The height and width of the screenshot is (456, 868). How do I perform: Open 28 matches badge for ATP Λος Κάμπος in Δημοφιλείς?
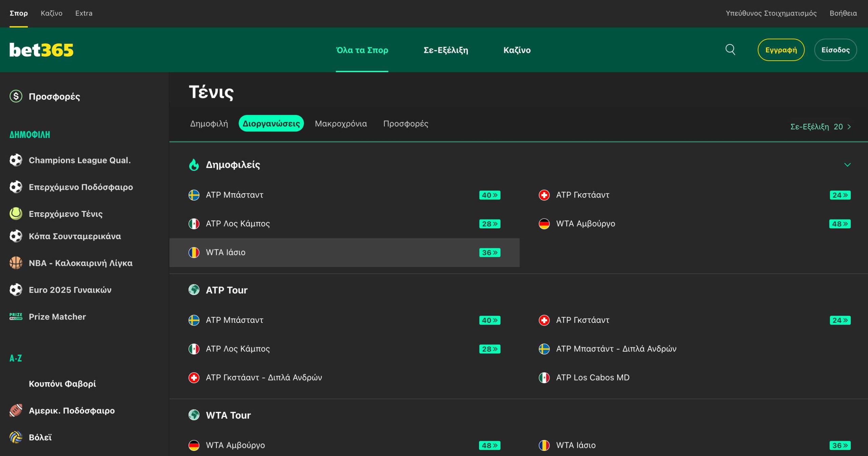490,224
